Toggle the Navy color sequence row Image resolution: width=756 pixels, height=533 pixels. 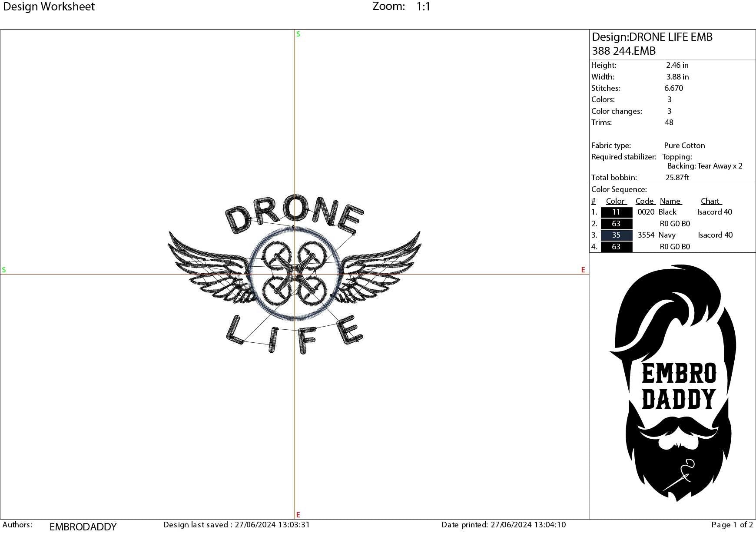(x=667, y=235)
